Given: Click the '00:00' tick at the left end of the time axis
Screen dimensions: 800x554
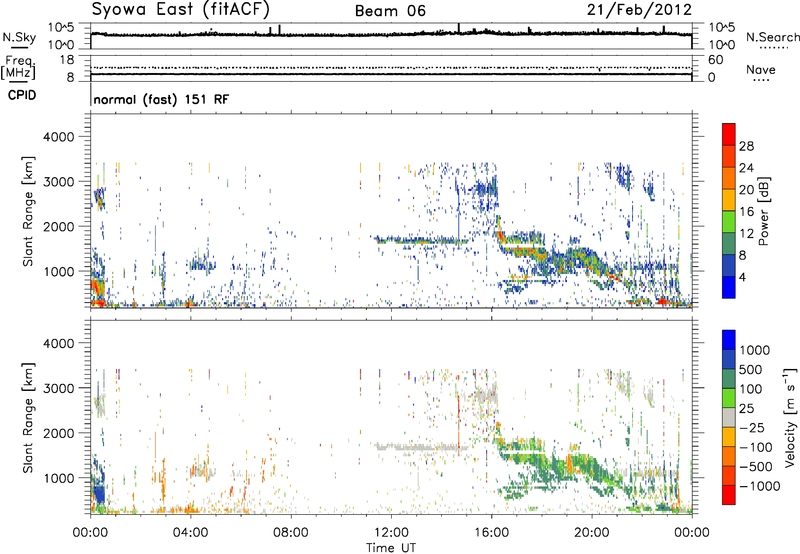Looking at the screenshot, I should point(90,533).
